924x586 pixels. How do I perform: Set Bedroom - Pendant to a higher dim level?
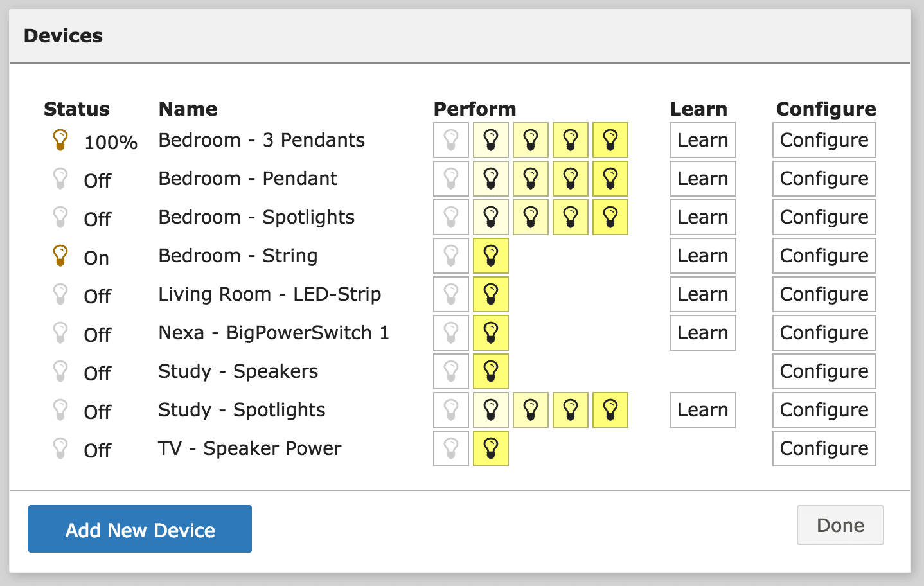click(570, 179)
